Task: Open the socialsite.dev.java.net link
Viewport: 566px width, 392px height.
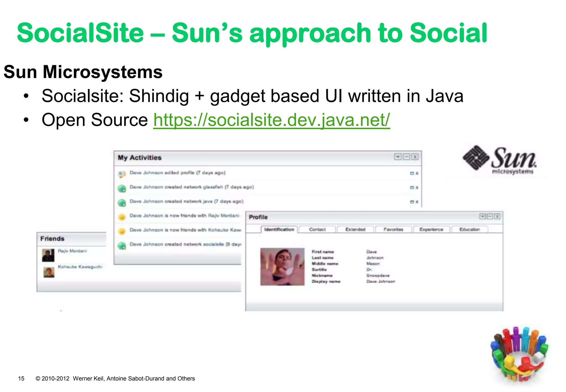Action: coord(271,120)
